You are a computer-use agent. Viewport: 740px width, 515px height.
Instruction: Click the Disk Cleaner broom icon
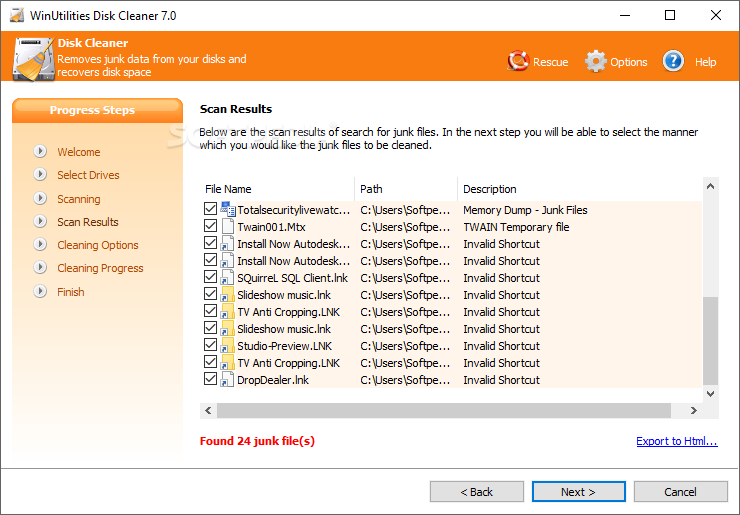(x=33, y=59)
